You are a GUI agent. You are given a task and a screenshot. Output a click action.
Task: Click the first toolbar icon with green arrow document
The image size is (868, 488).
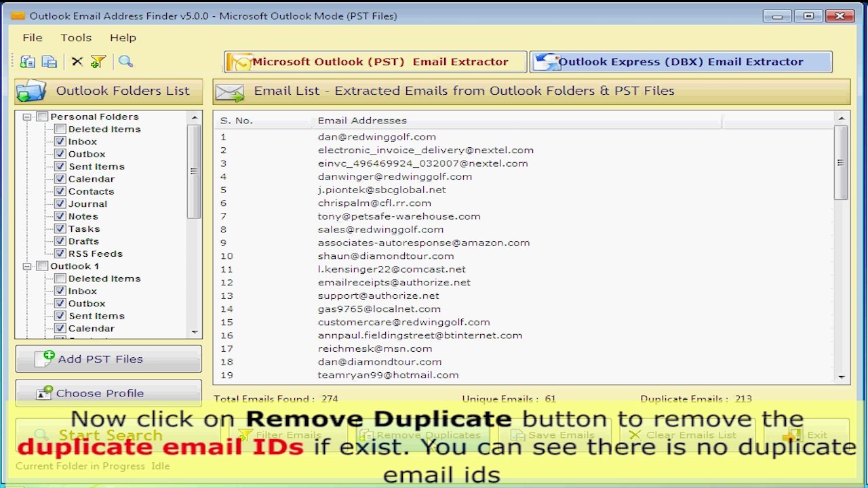click(x=28, y=62)
